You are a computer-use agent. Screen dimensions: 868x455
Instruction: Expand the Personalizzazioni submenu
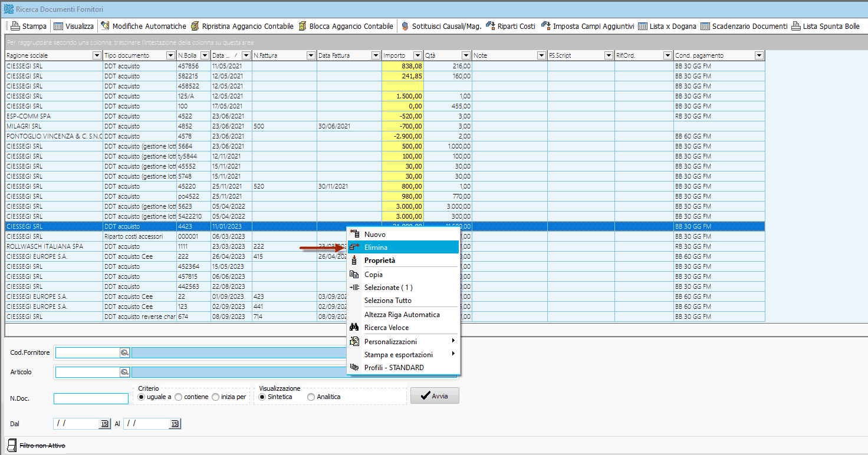pos(403,341)
